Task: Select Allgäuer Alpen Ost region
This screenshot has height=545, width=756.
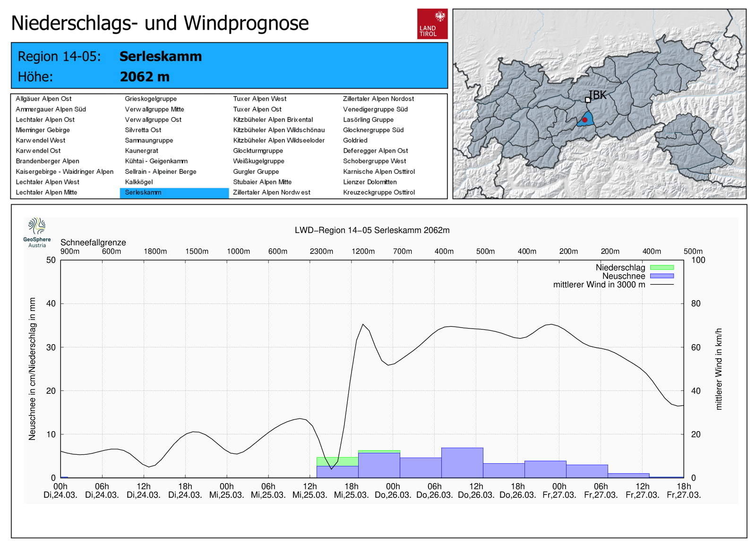Action: [43, 99]
